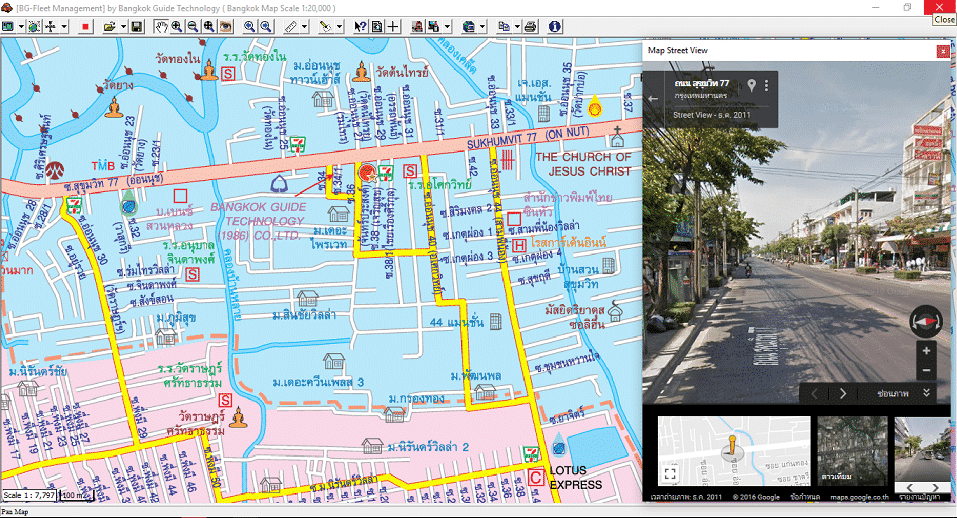Select the hand pan tool
The width and height of the screenshot is (957, 518).
(161, 26)
